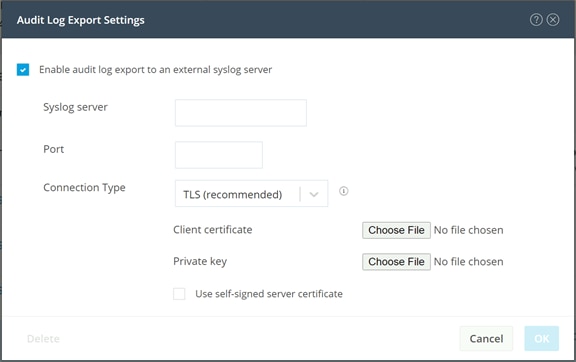576x362 pixels.
Task: Click the Connection Type info icon
Action: tap(343, 191)
